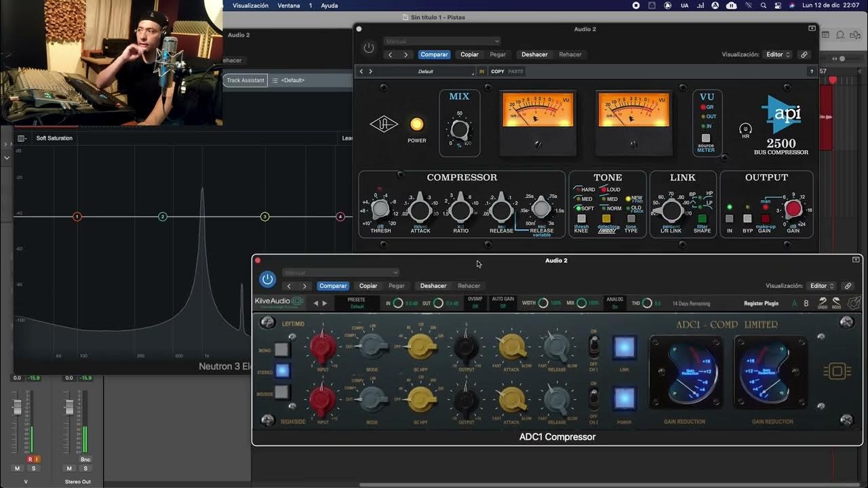The image size is (868, 488).
Task: Click the link icon in ADC1 window header
Action: (848, 286)
